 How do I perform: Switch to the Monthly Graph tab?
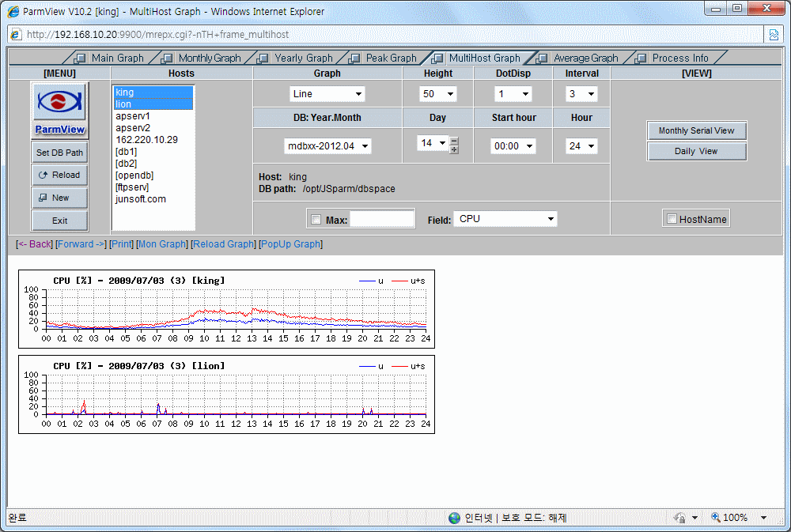point(209,58)
